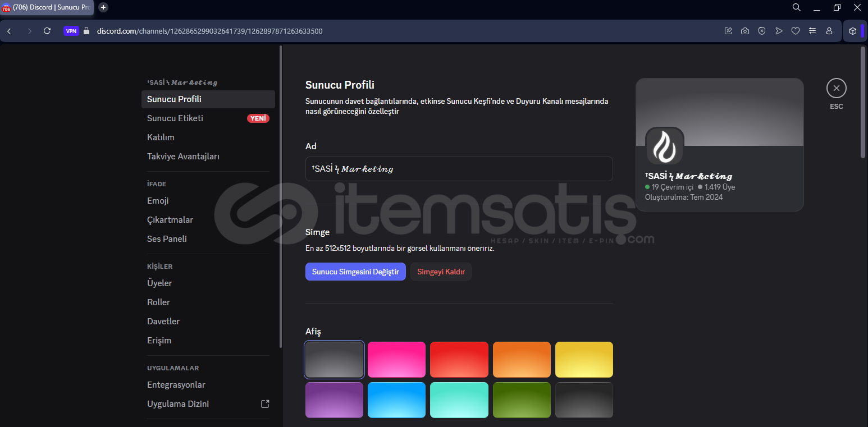Open the Davetler page

click(x=208, y=322)
